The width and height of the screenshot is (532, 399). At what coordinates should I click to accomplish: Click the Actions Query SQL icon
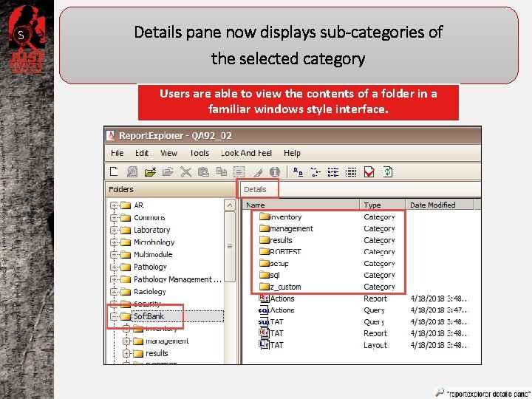point(264,310)
